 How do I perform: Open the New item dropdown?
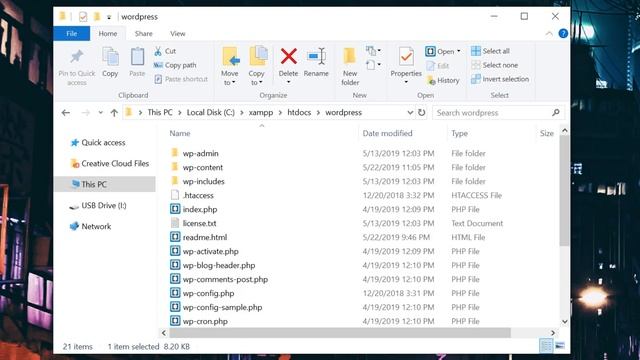coord(373,51)
